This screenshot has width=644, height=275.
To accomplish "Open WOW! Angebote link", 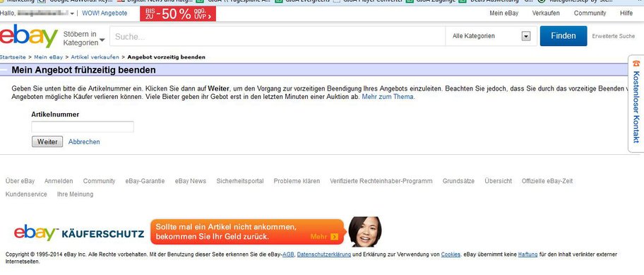I will pos(105,13).
